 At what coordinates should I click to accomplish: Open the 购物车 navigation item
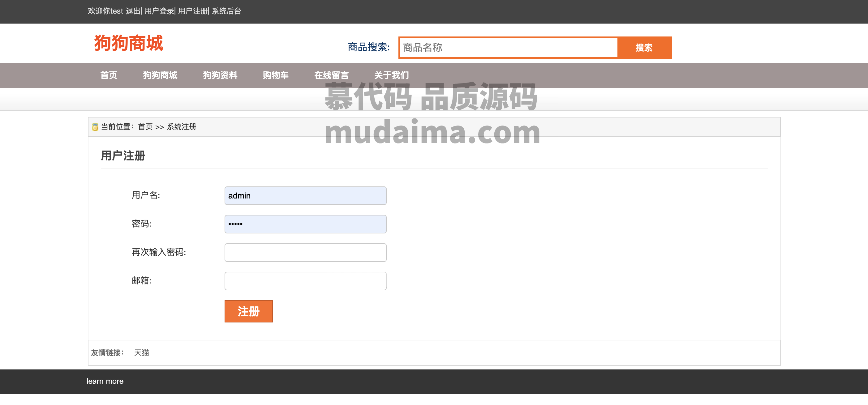[276, 75]
